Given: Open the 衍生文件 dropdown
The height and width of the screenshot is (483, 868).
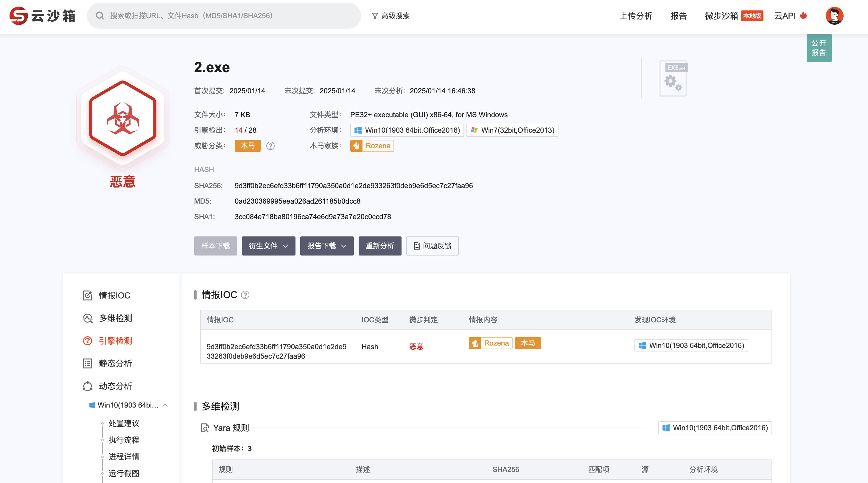Looking at the screenshot, I should tap(268, 246).
